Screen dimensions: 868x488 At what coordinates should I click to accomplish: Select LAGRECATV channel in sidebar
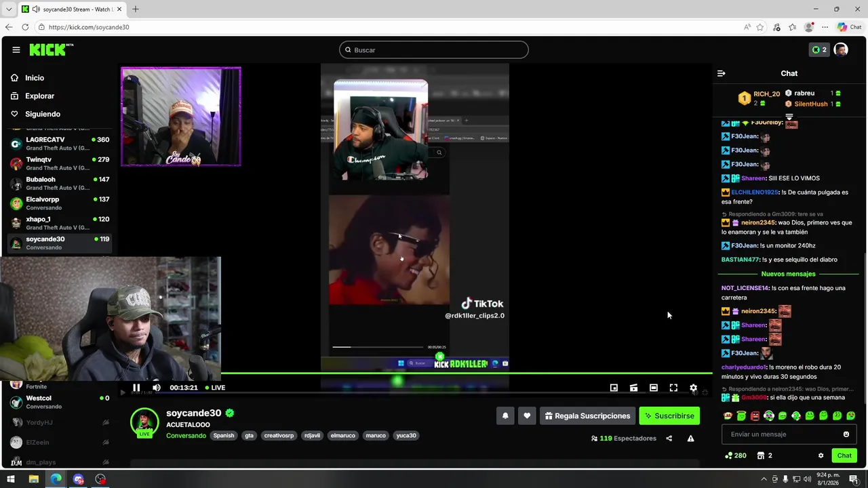[60, 143]
